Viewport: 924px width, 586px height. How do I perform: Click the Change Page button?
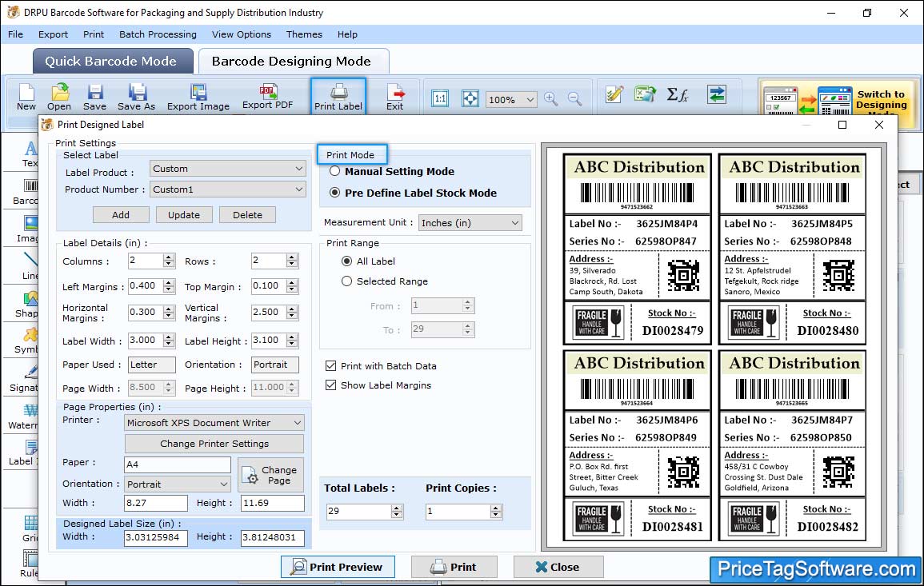[270, 475]
